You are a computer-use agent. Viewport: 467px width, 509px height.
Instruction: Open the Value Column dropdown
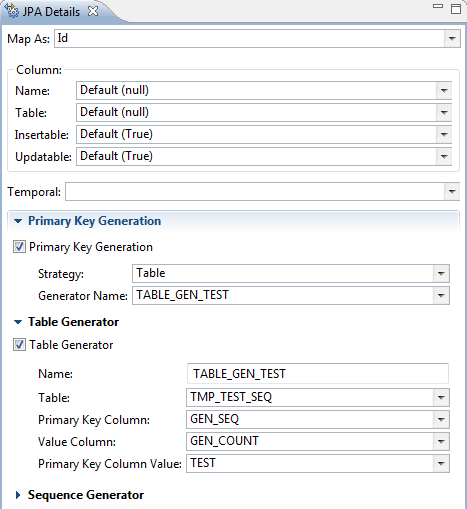coord(441,441)
